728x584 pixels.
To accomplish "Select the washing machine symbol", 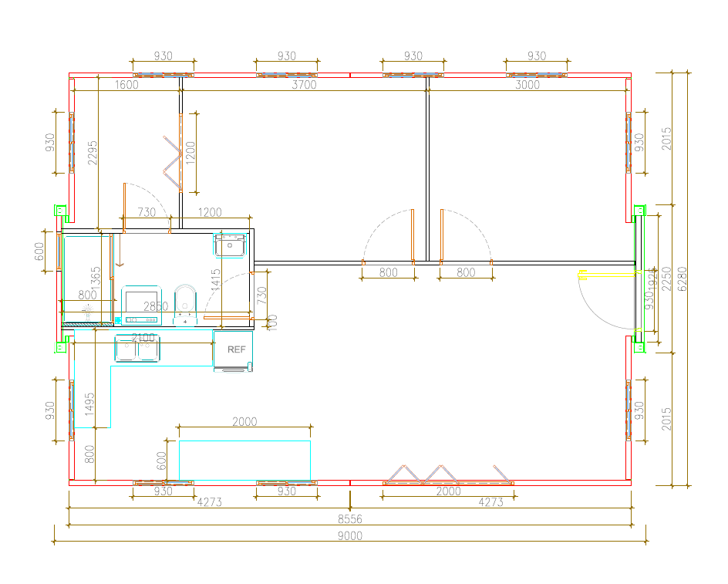I will [x=140, y=304].
